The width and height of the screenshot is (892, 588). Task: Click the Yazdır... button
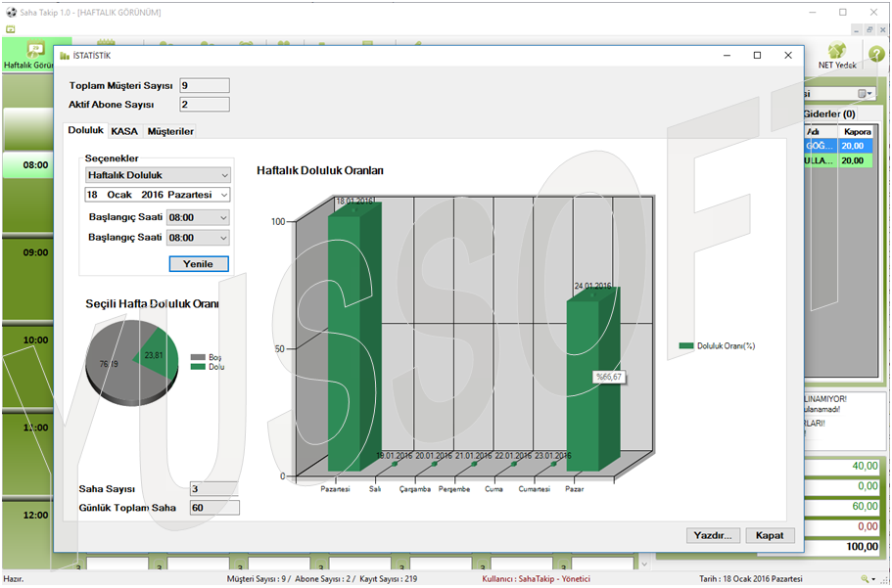point(713,535)
